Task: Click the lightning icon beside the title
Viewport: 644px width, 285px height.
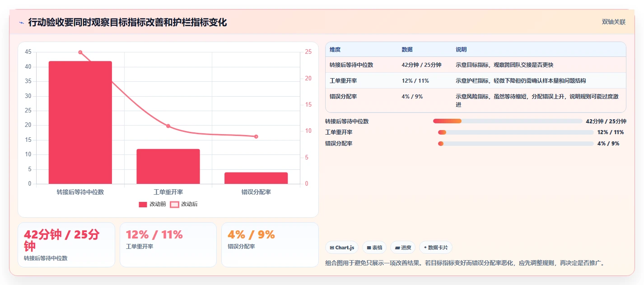Action: point(21,23)
